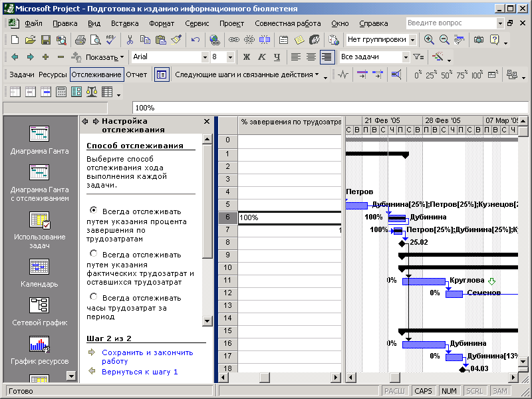This screenshot has width=532, height=399.
Task: Align text right in toolbar
Action: (x=327, y=57)
